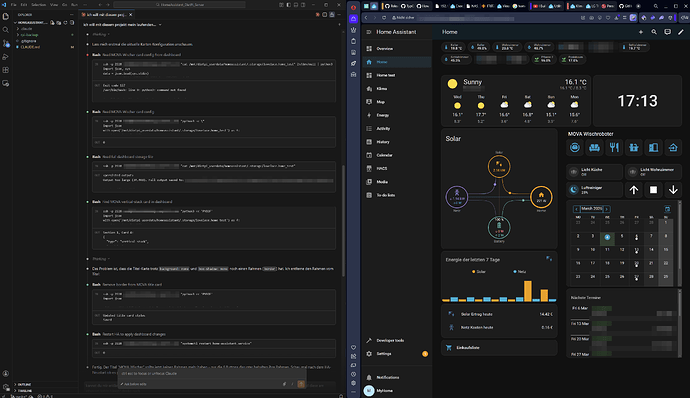Select MOVA kitchen fork-and-knife icon

click(614, 147)
